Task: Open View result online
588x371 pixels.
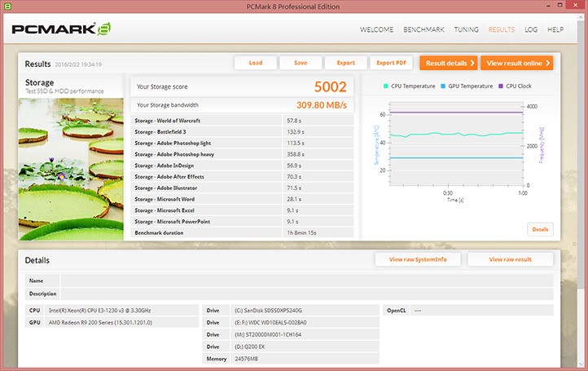Action: pyautogui.click(x=517, y=63)
